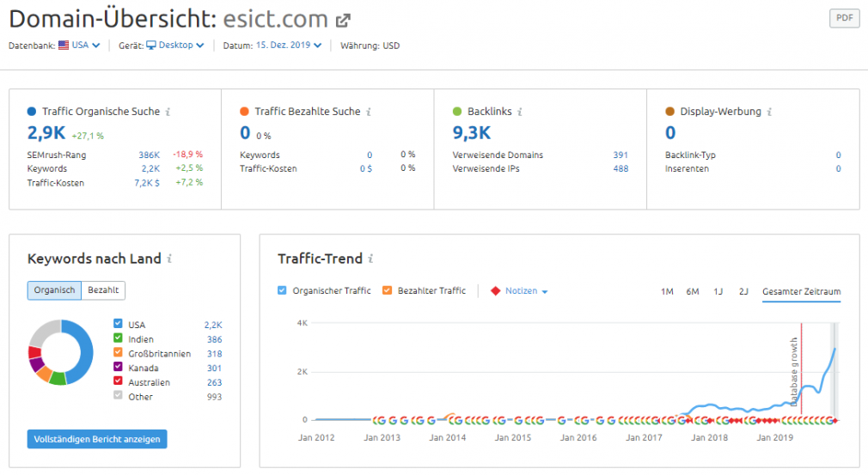Show info icon next to Traffic-Trend
This screenshot has height=475, width=868.
coord(371,259)
